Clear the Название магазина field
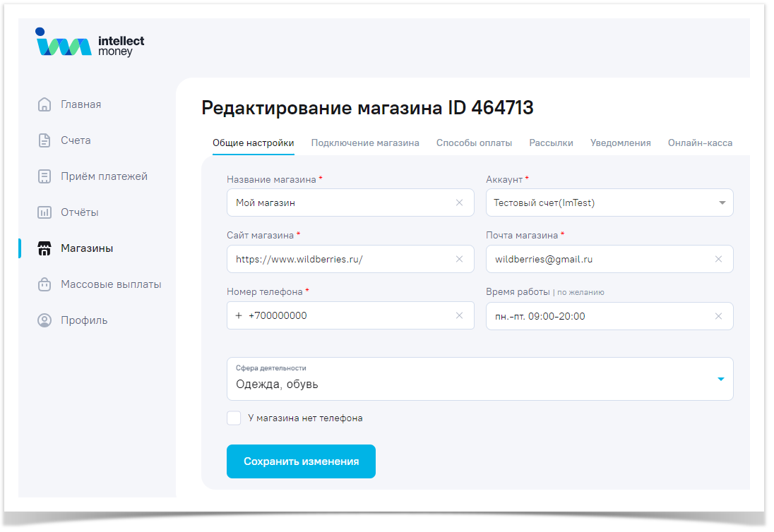The height and width of the screenshot is (532, 774). [x=460, y=202]
